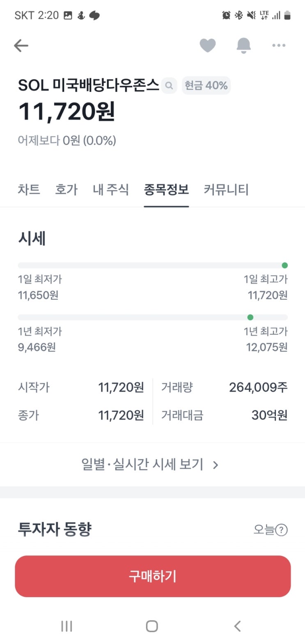Select the 종목정보 tab
The image size is (305, 644).
coord(166,190)
